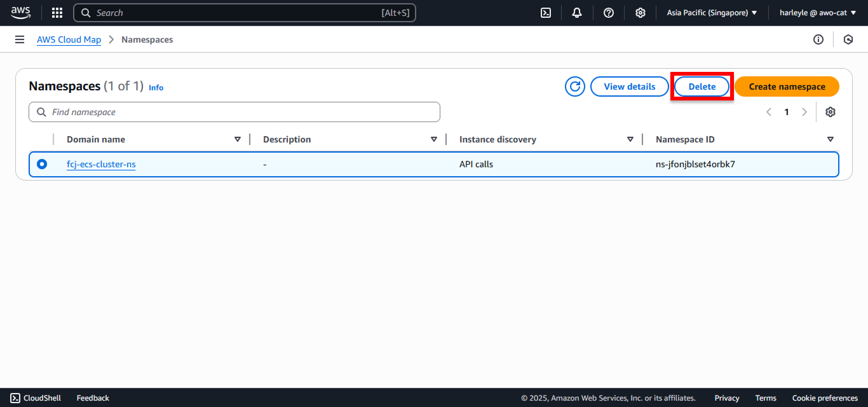Image resolution: width=868 pixels, height=407 pixels.
Task: Click the Delete button
Action: [702, 86]
